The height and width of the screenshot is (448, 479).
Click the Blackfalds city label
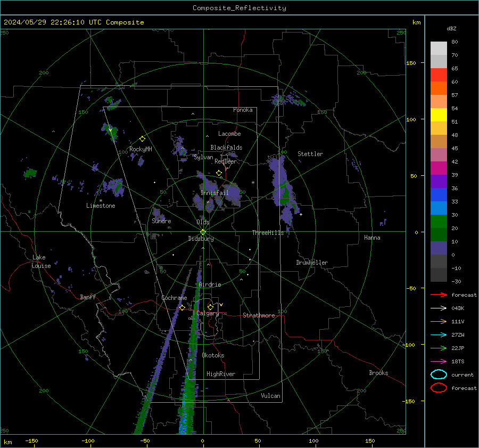226,148
